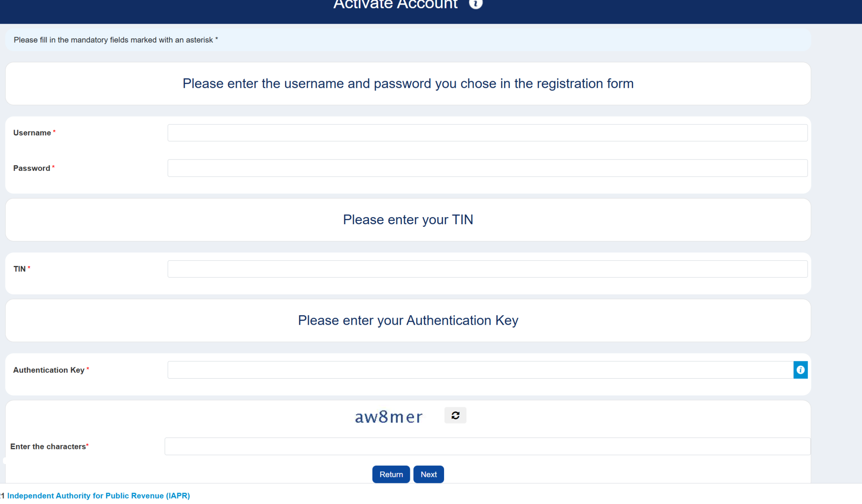Click the Password field label
862x504 pixels.
click(32, 168)
